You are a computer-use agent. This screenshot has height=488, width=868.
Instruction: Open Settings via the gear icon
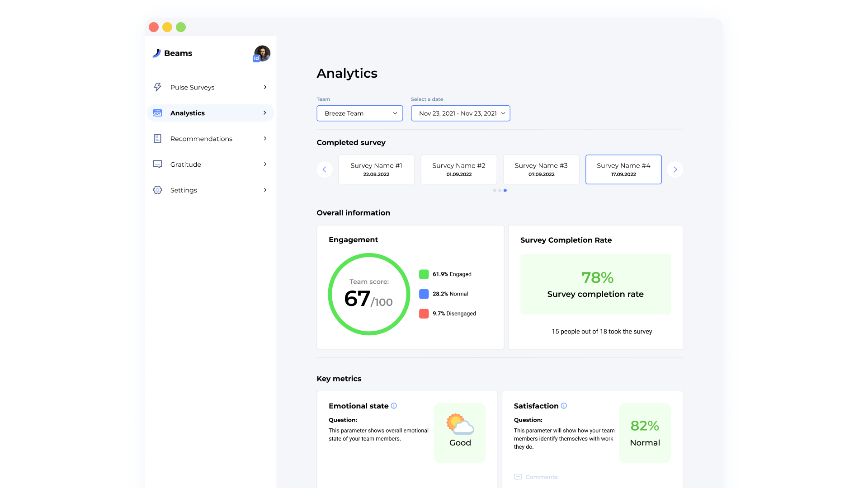pyautogui.click(x=157, y=190)
